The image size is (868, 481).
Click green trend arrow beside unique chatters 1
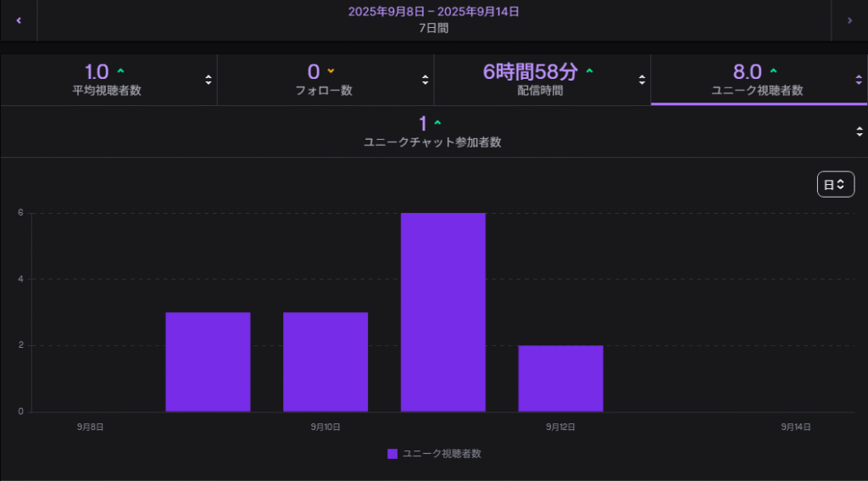(x=437, y=123)
